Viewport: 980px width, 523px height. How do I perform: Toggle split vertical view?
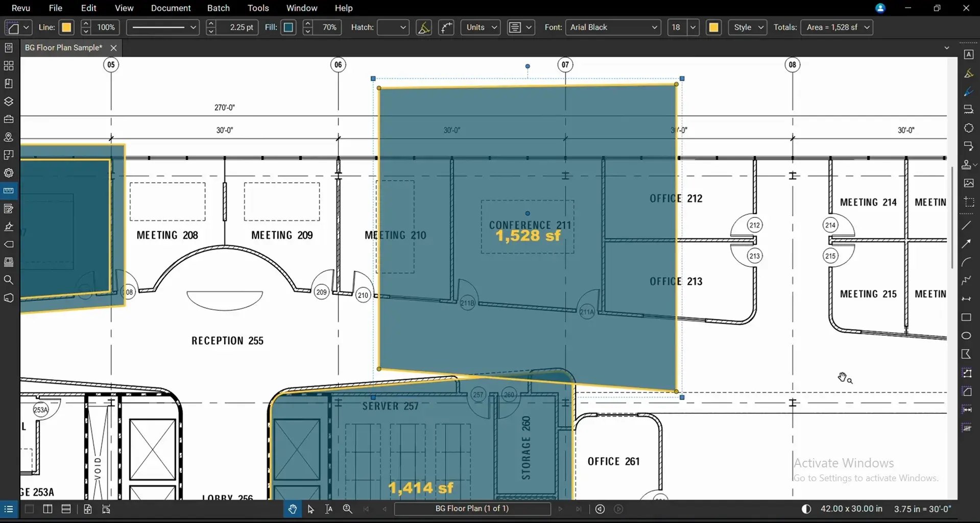(x=47, y=509)
